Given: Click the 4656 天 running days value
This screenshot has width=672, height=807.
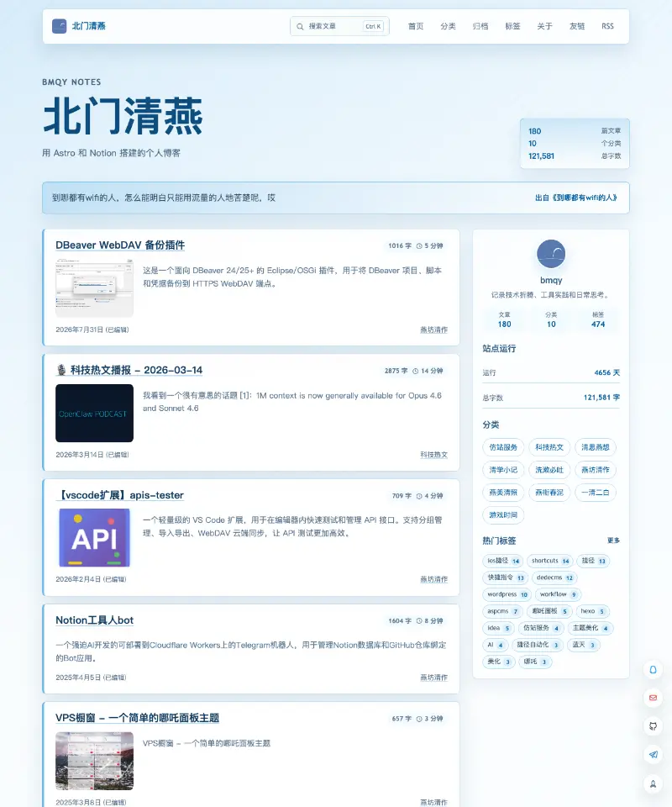Looking at the screenshot, I should point(606,372).
